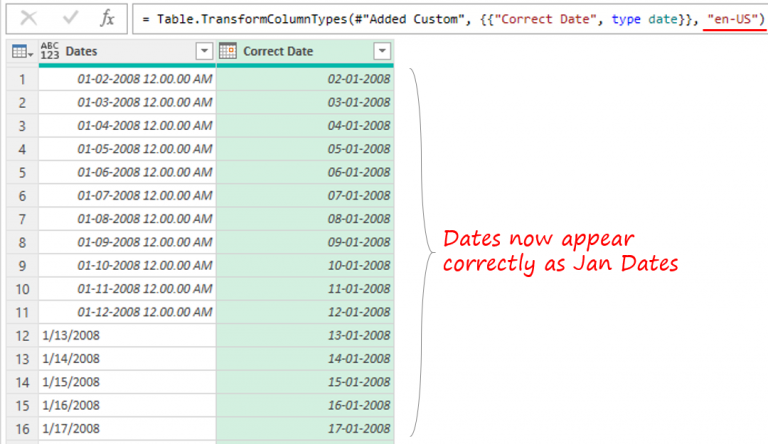Cancel the formula edit with the X icon
Screen dimensions: 768x444
[x=29, y=18]
